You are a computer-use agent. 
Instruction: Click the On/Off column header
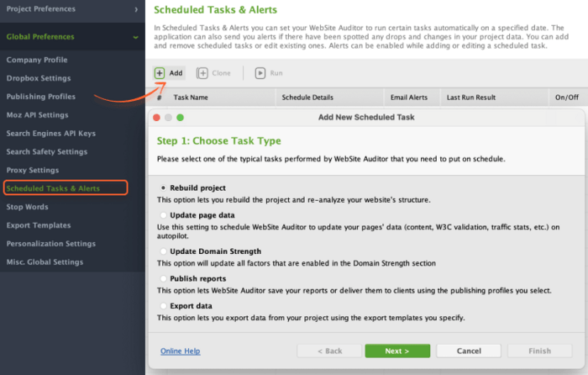coord(567,98)
